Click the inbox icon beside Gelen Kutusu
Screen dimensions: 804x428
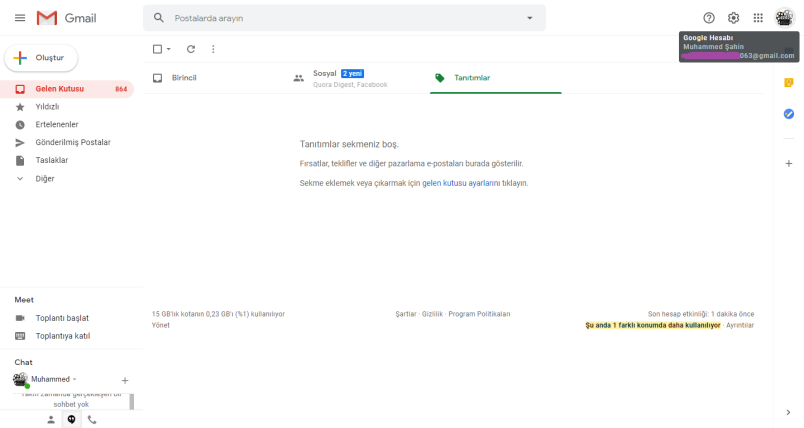[20, 89]
